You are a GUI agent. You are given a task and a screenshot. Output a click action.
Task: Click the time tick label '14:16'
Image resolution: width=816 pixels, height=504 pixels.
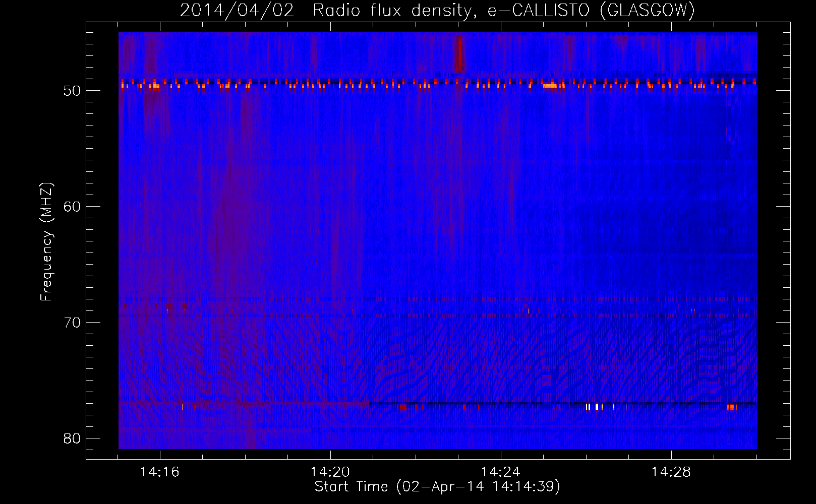click(160, 472)
